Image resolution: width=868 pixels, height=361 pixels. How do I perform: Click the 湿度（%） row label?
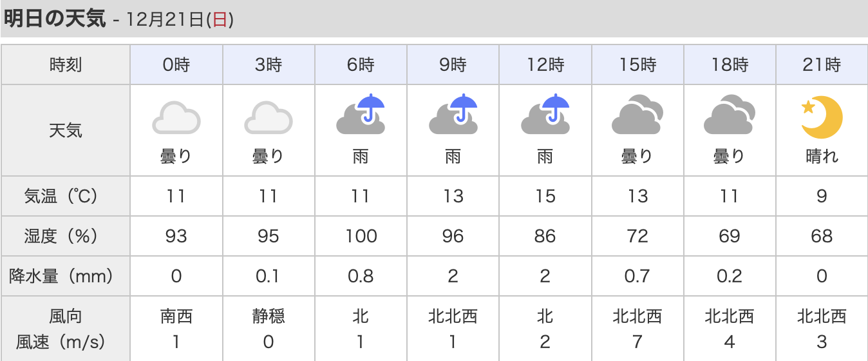66,236
